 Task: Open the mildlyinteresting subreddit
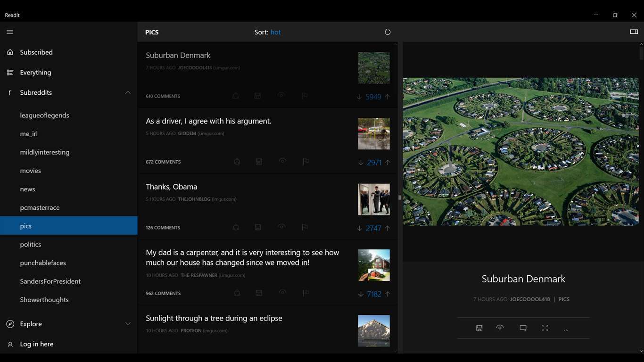pos(45,152)
